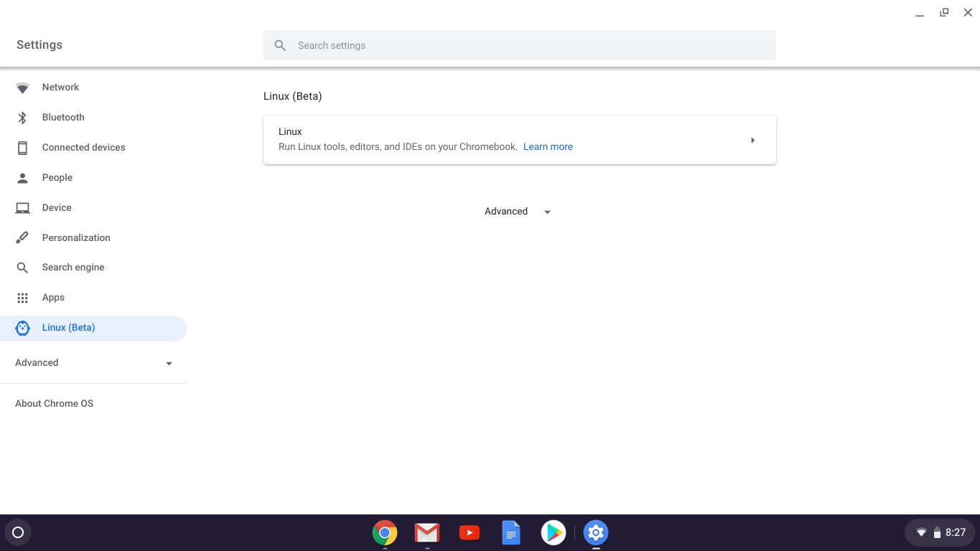Open the Search engine settings
The image size is (980, 551).
pyautogui.click(x=74, y=267)
